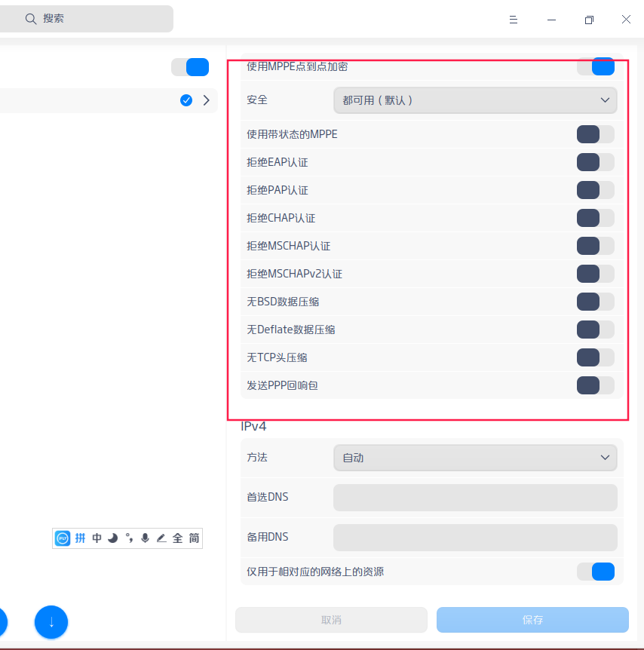Restore the settings window size
This screenshot has height=650, width=644.
click(x=589, y=20)
